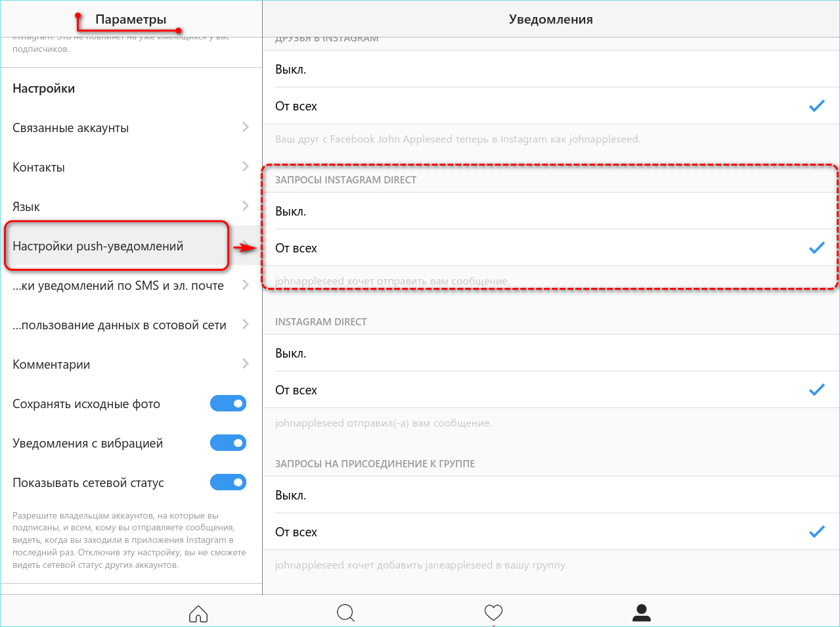Screen dimensions: 840x627
Task: Select Выкл. under Друзья в Instagram
Action: tap(551, 69)
